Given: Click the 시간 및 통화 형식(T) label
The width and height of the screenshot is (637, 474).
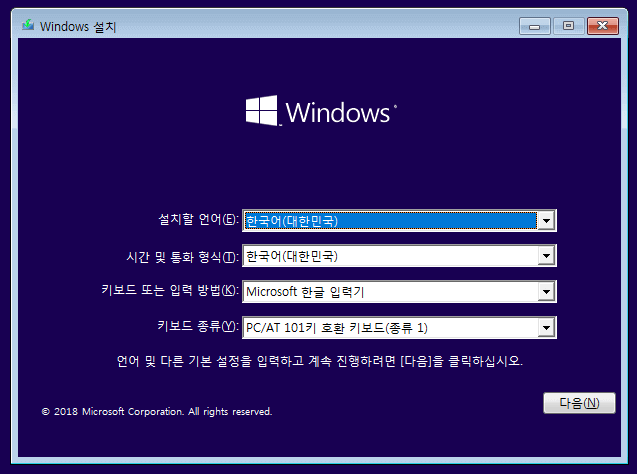Looking at the screenshot, I should tap(183, 257).
